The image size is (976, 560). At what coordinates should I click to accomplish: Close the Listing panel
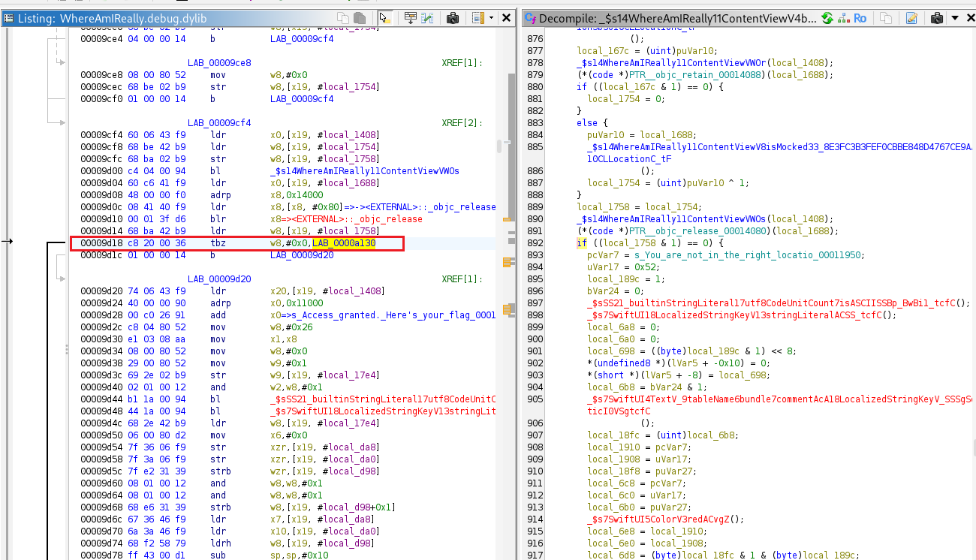[508, 18]
